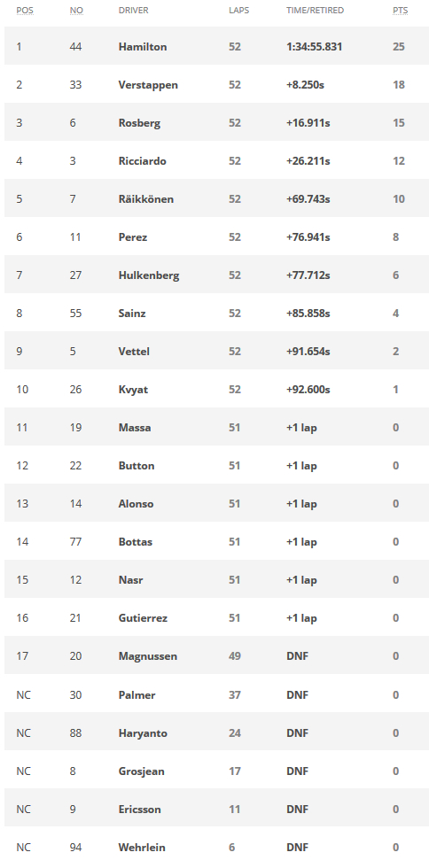
Task: Click the NO column header
Action: point(76,10)
